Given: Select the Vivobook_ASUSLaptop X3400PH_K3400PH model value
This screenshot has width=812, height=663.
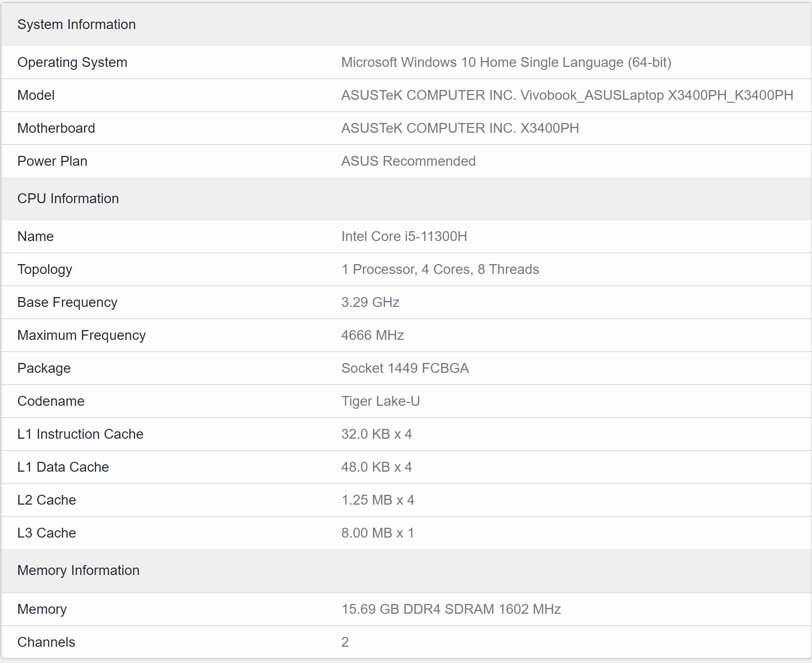Looking at the screenshot, I should [567, 95].
